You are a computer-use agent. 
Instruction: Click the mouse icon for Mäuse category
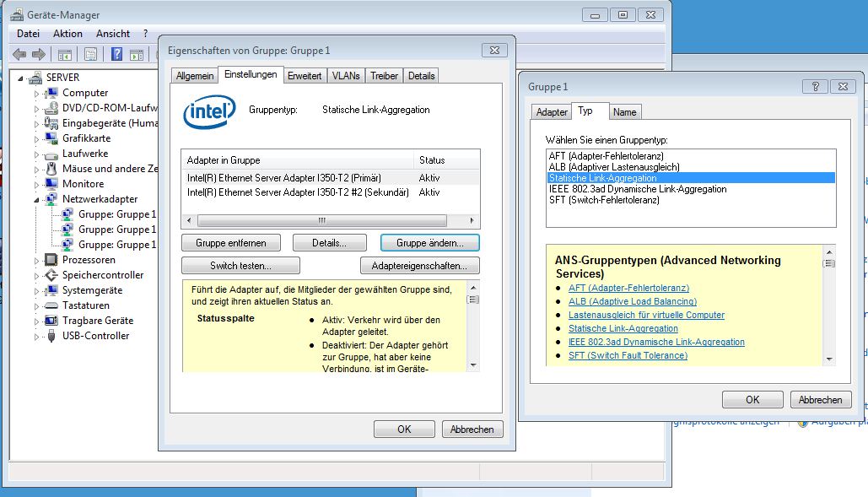[x=51, y=169]
